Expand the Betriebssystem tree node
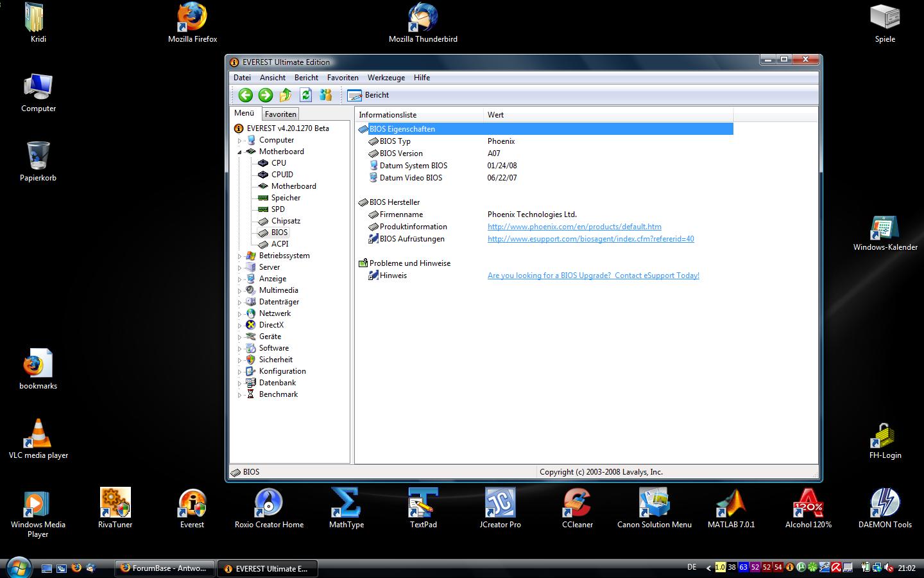This screenshot has width=924, height=578. 240,256
